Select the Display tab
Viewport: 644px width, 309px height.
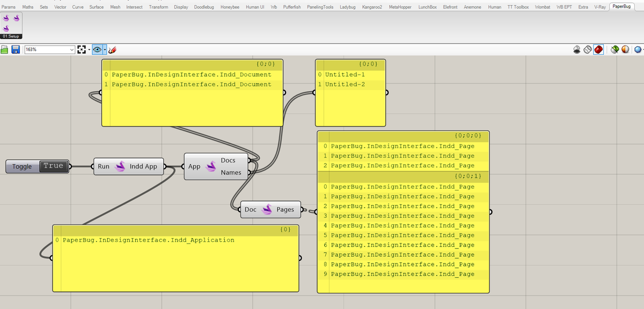click(x=181, y=7)
